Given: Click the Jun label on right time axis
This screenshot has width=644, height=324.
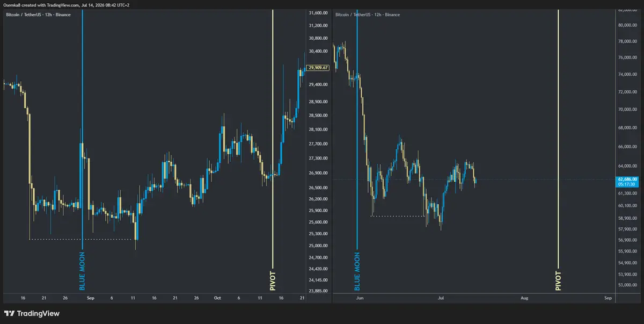Looking at the screenshot, I should [x=360, y=298].
